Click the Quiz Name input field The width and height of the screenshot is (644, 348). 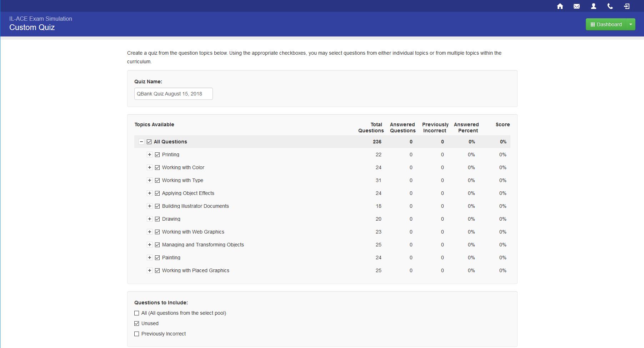click(x=173, y=94)
